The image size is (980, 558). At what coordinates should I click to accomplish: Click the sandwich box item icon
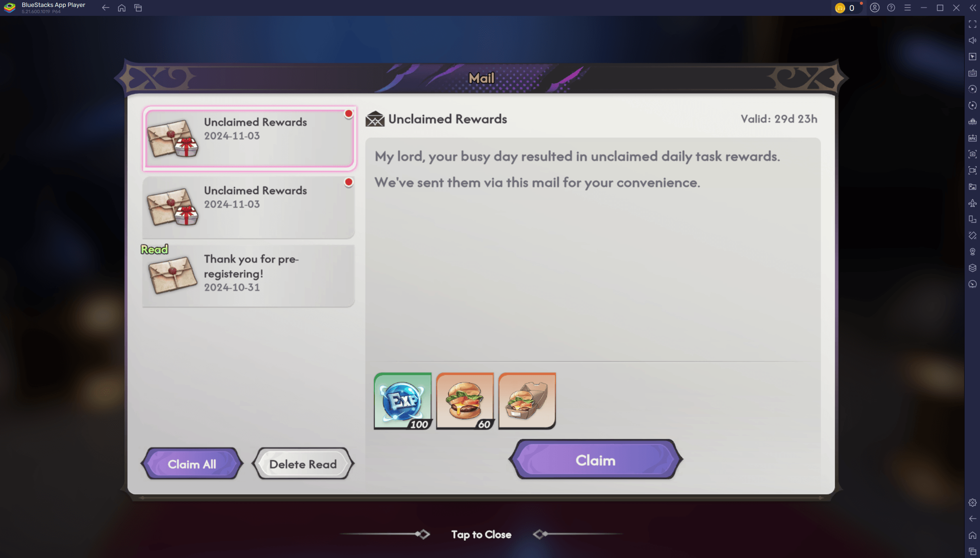527,400
